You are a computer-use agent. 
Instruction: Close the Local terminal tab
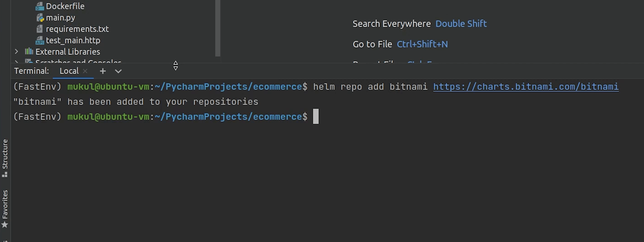pos(85,71)
